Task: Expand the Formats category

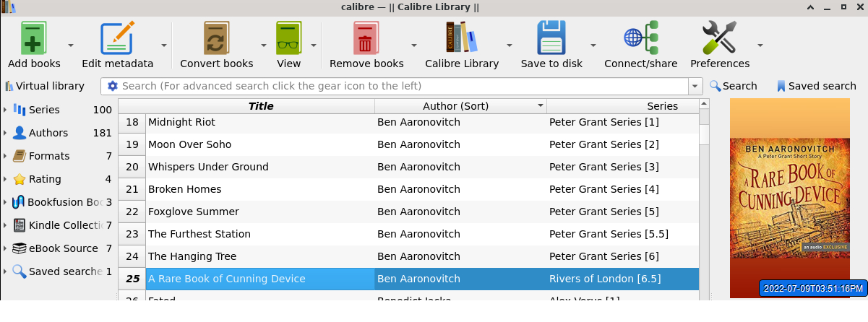Action: point(6,156)
